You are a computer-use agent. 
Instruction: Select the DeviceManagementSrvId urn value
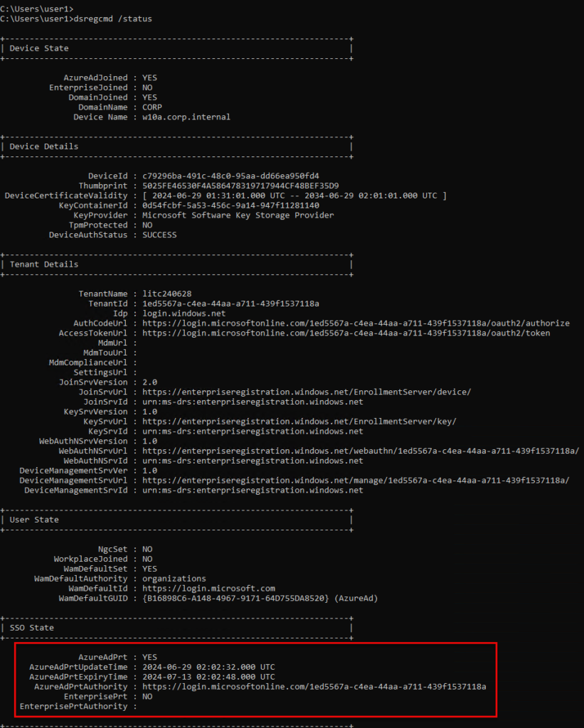tap(253, 491)
